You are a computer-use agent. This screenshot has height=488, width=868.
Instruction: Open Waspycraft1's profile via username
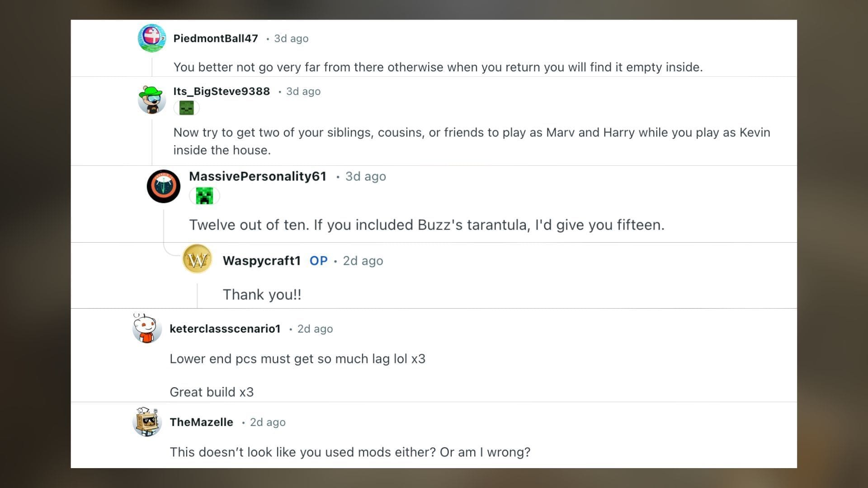tap(261, 261)
